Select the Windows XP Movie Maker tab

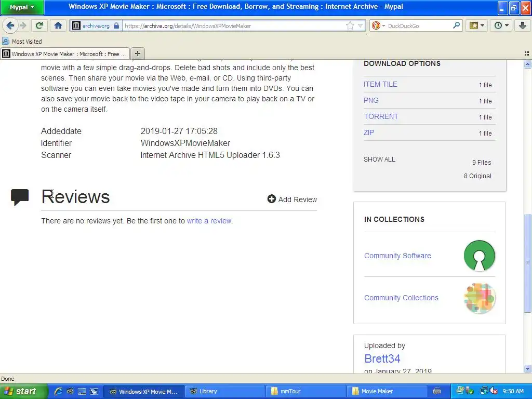tap(65, 54)
